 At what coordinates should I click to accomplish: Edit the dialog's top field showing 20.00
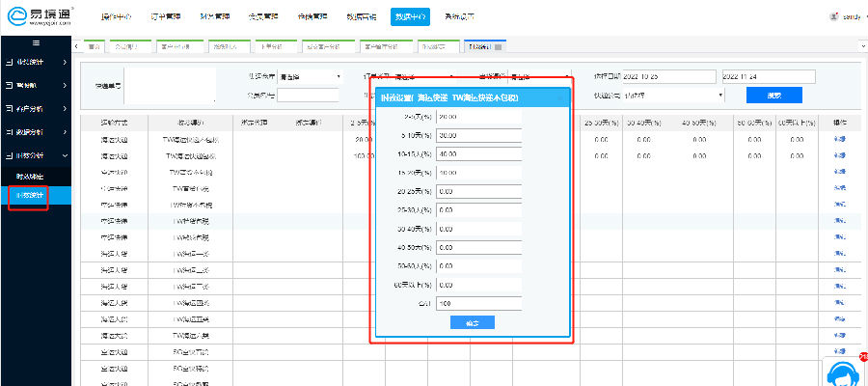(478, 117)
